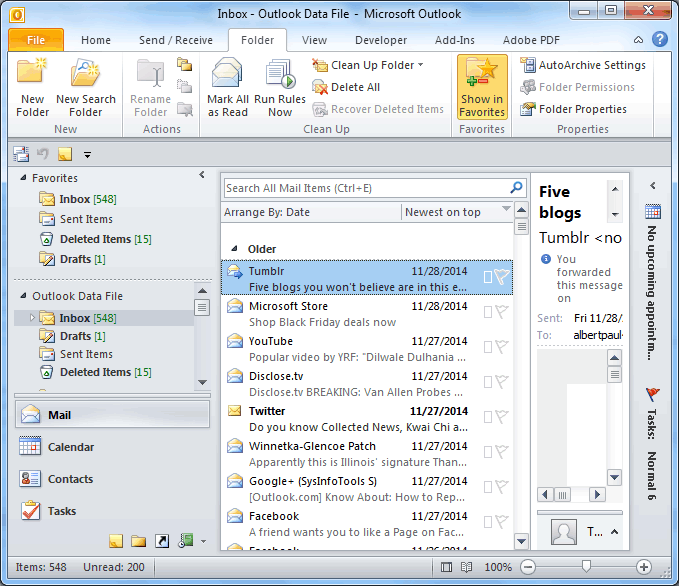Flag the Google+ (SysInfoTools S) message
The width and height of the screenshot is (679, 586).
coord(501,487)
